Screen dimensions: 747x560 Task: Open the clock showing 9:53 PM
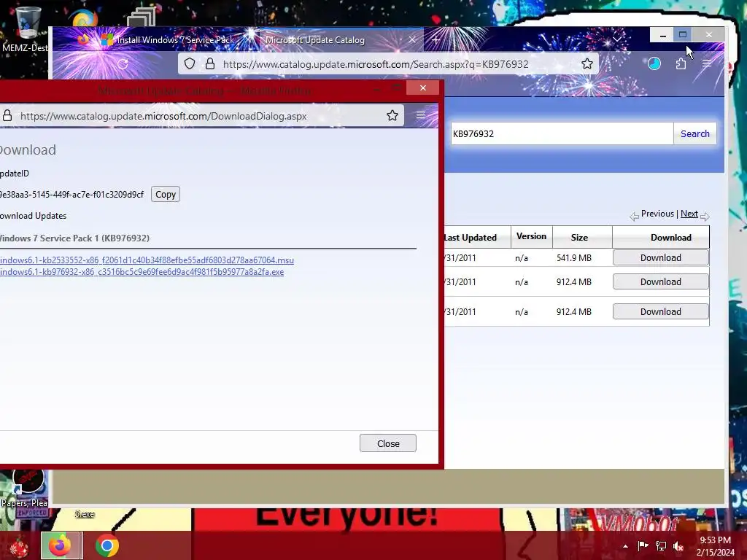(715, 546)
